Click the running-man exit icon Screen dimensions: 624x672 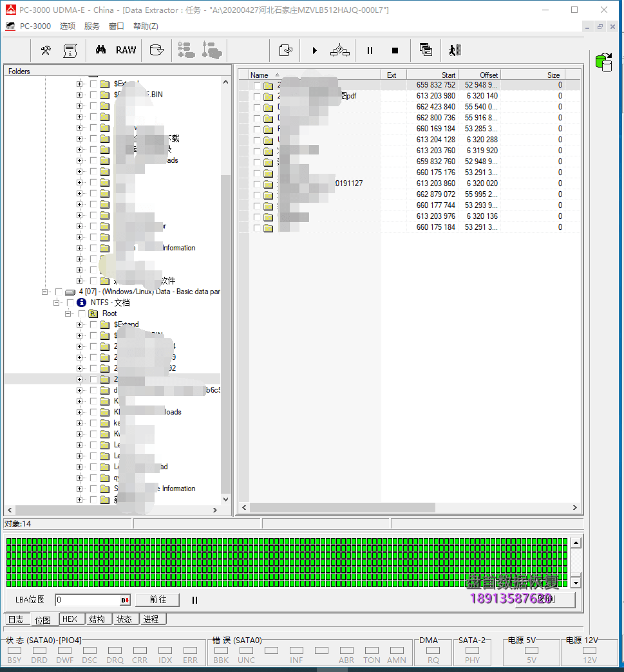click(x=455, y=51)
